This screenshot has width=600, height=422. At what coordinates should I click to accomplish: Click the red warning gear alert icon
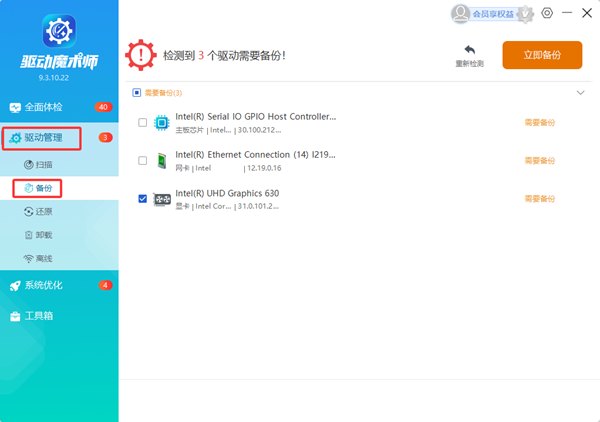[141, 55]
